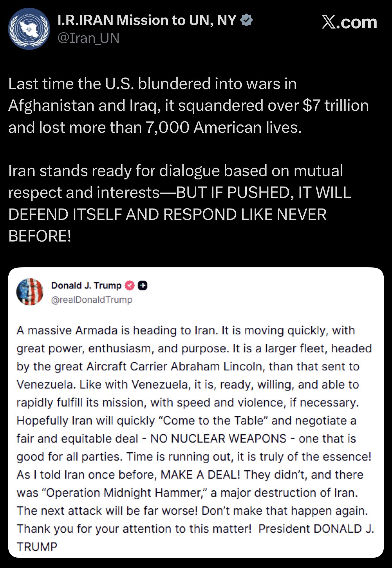Click the UN emblem in the Iran mission avatar
This screenshot has height=568, width=392.
[x=28, y=28]
